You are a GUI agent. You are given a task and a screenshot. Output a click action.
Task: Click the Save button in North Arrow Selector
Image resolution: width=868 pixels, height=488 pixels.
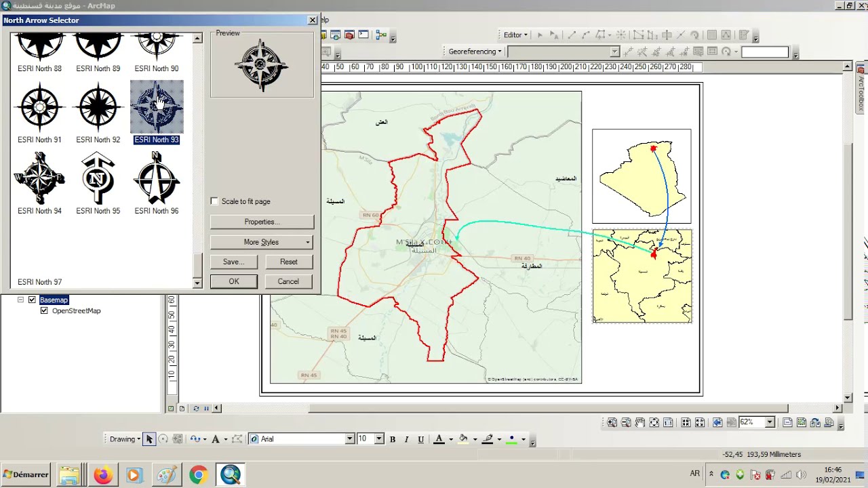point(233,262)
